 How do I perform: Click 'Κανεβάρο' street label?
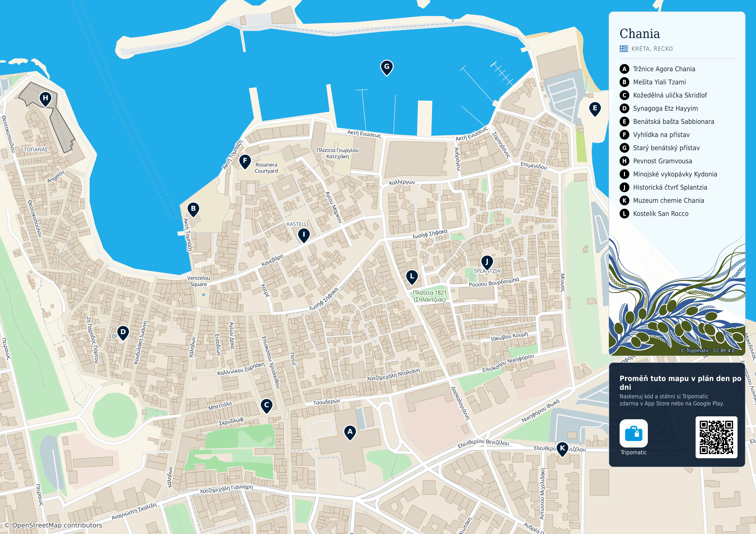coord(272,260)
